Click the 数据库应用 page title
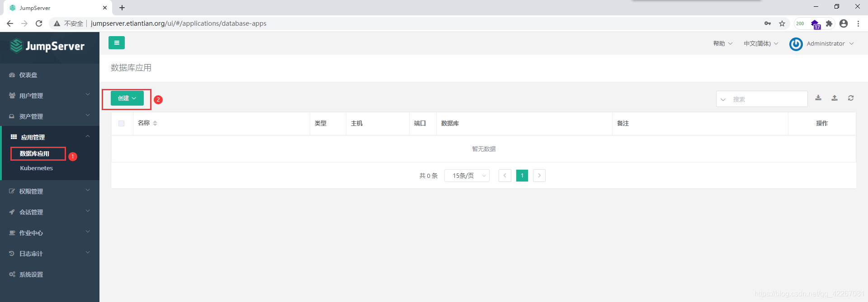Viewport: 868px width, 302px height. [x=131, y=68]
